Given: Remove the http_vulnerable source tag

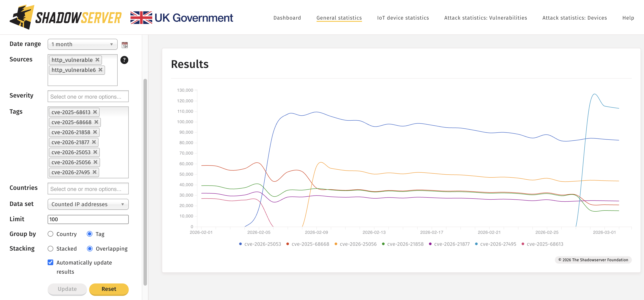Looking at the screenshot, I should tap(97, 60).
